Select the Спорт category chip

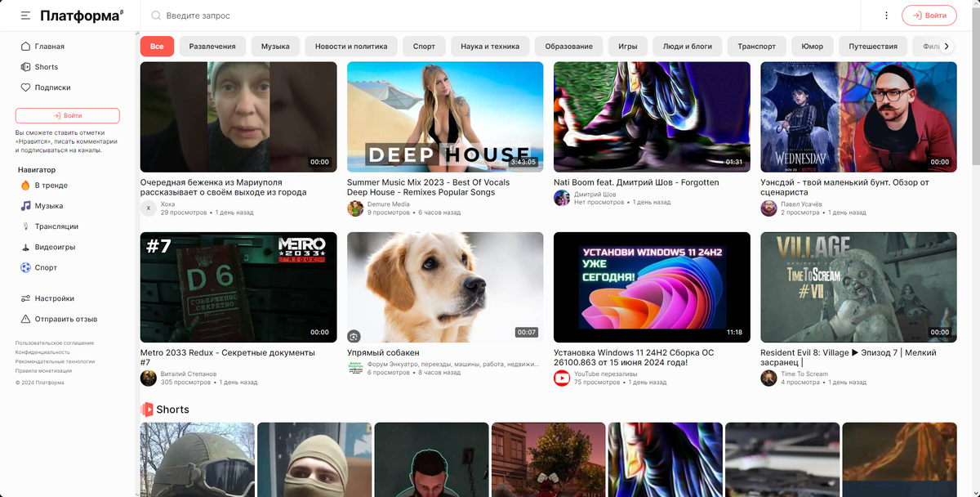click(424, 47)
